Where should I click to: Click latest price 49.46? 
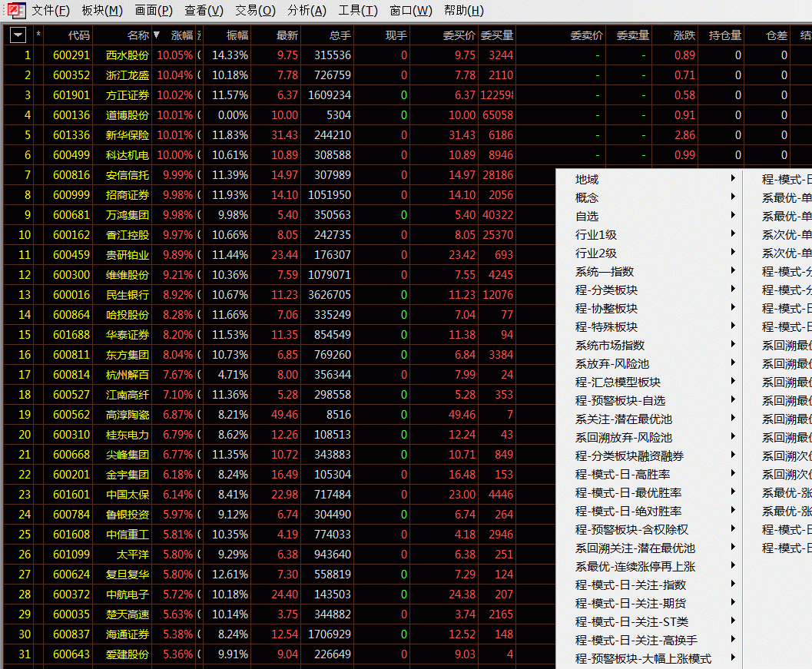(285, 415)
